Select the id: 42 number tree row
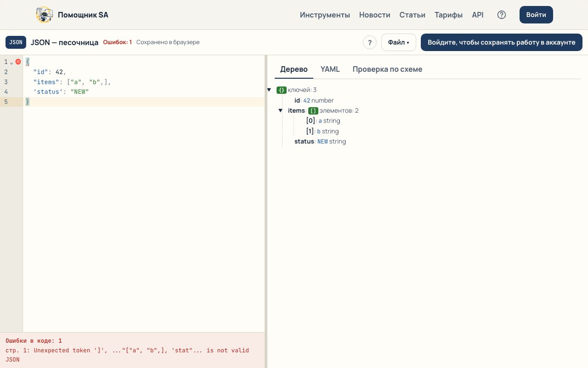Viewport: 588px width, 368px height. coord(314,100)
